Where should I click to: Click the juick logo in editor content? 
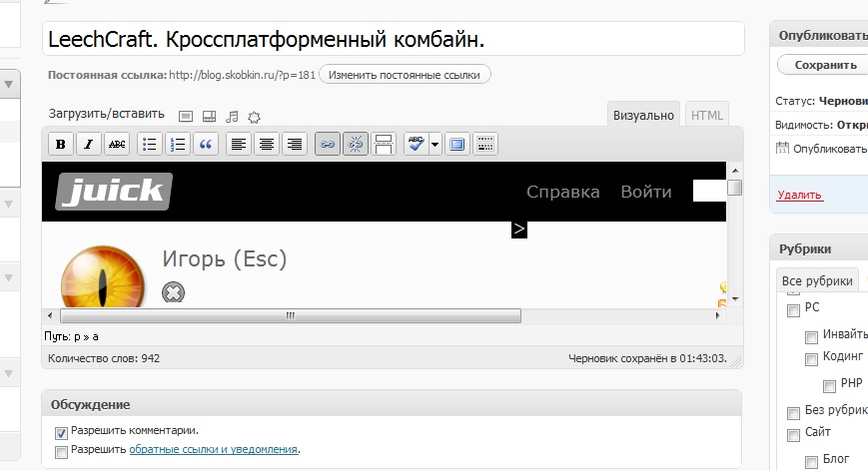pos(114,192)
